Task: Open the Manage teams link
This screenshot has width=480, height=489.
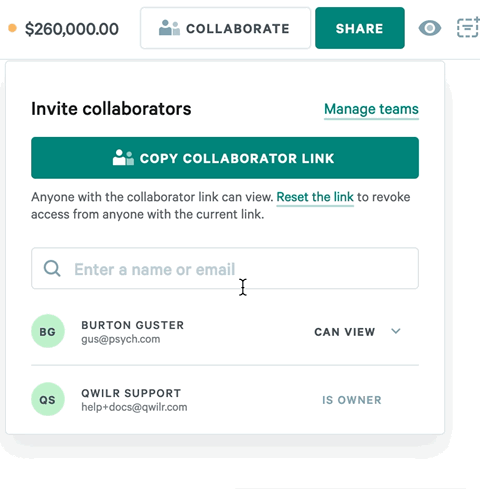Action: click(x=371, y=109)
